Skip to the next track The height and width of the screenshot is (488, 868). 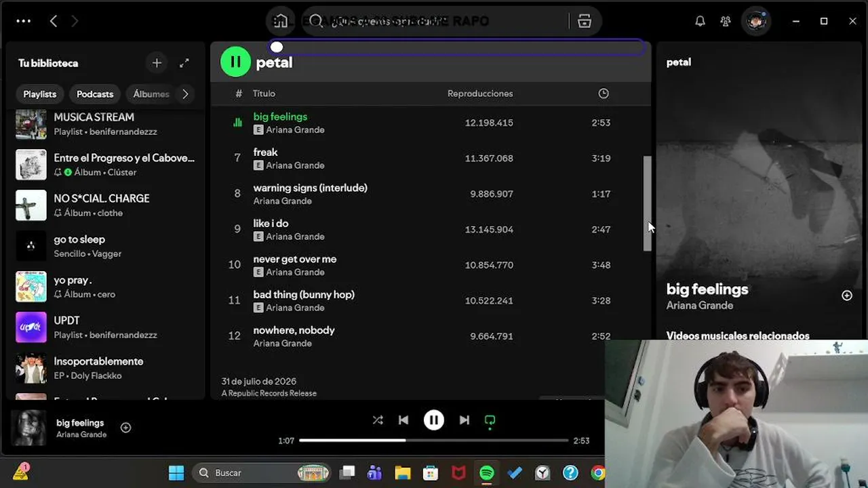click(x=465, y=420)
